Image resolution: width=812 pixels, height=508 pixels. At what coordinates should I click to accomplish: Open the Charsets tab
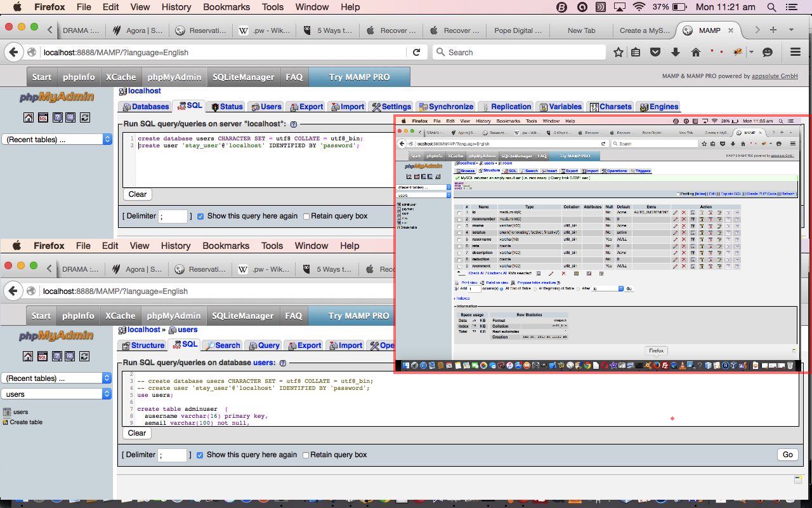[610, 107]
